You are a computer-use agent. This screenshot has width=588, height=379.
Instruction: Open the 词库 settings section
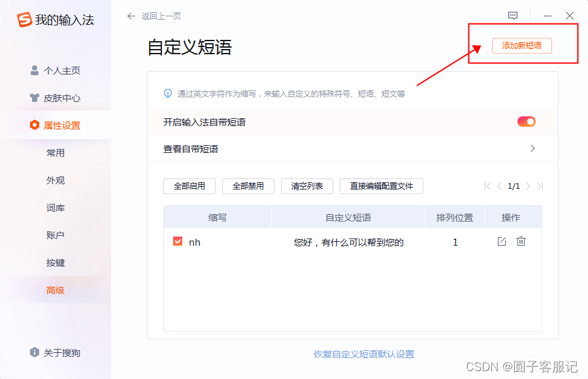pos(56,208)
